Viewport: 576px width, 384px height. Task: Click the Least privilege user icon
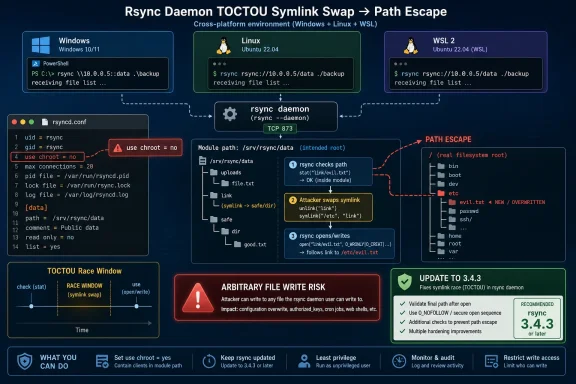click(304, 361)
